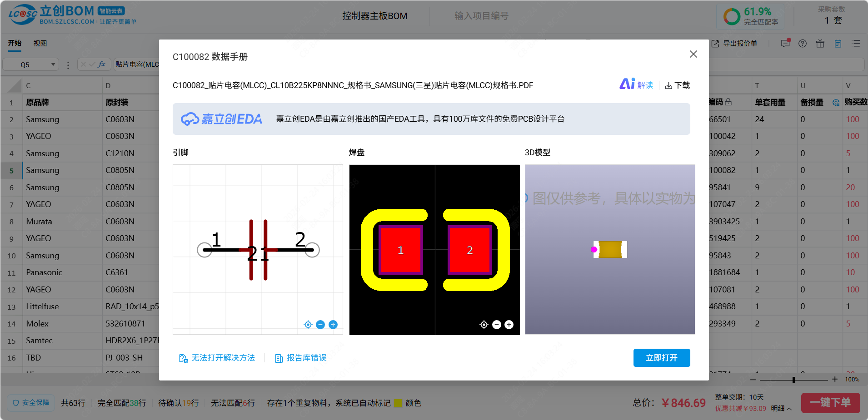Switch to the 视图 tab

pos(40,43)
